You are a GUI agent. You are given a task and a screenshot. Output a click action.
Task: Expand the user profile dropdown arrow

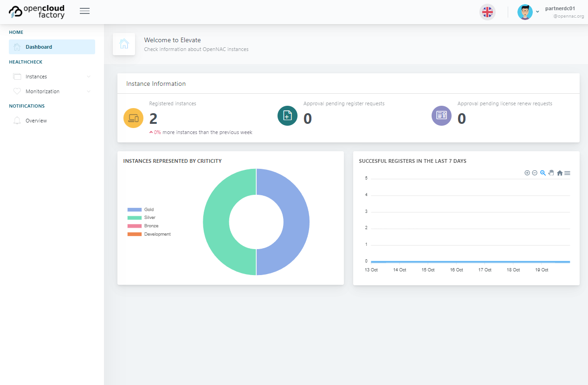coord(537,12)
